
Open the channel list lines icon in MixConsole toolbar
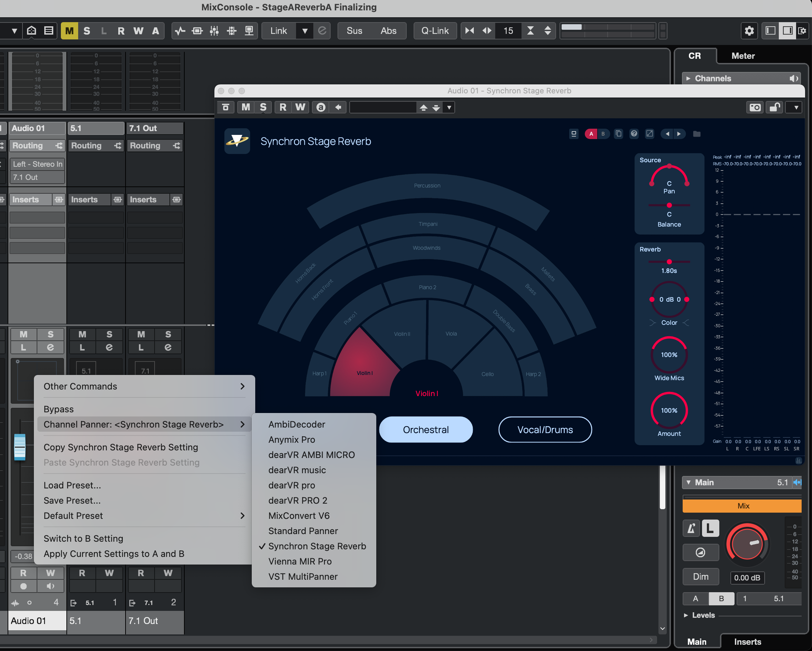[x=48, y=30]
